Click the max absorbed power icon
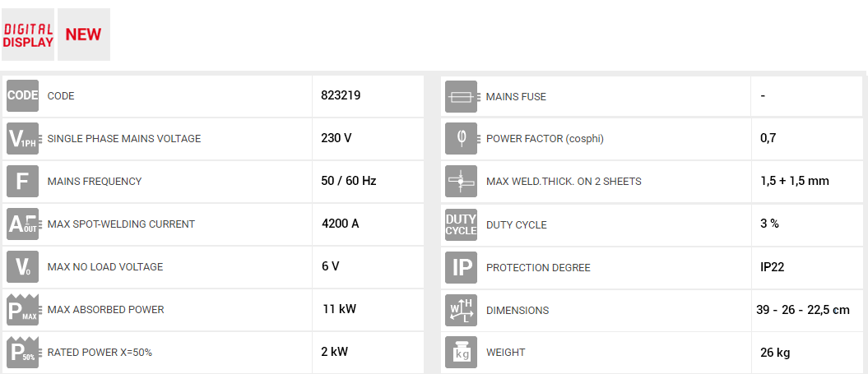 click(x=23, y=310)
